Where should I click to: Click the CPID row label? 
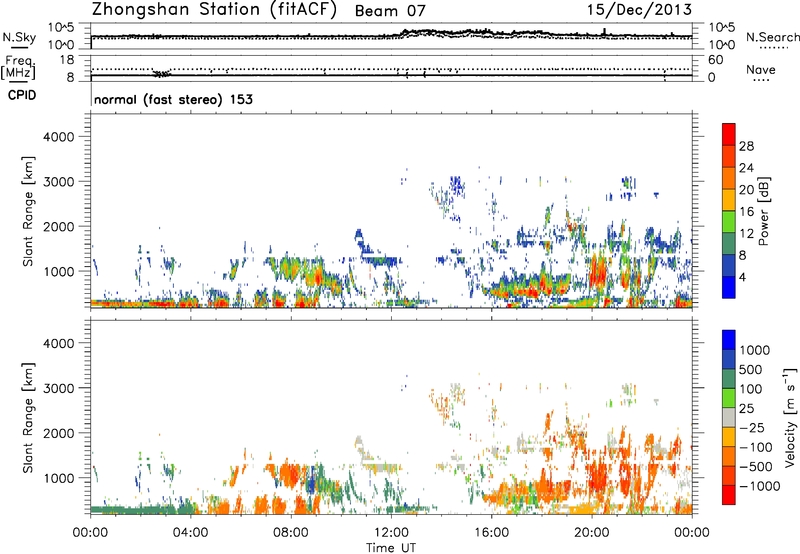coord(22,95)
